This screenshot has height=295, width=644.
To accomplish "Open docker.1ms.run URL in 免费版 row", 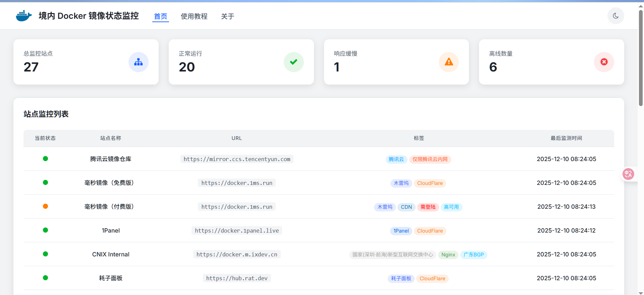I will click(237, 183).
